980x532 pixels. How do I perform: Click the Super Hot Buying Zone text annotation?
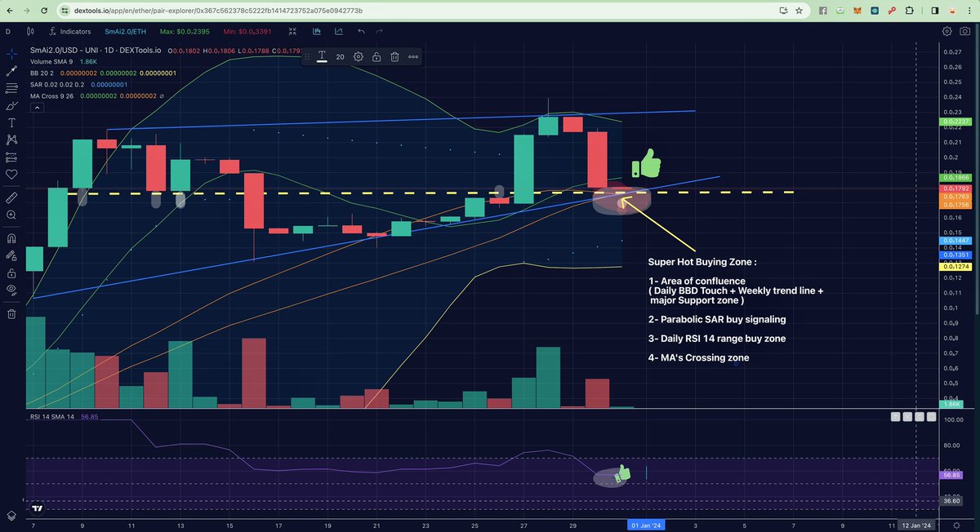(x=702, y=263)
